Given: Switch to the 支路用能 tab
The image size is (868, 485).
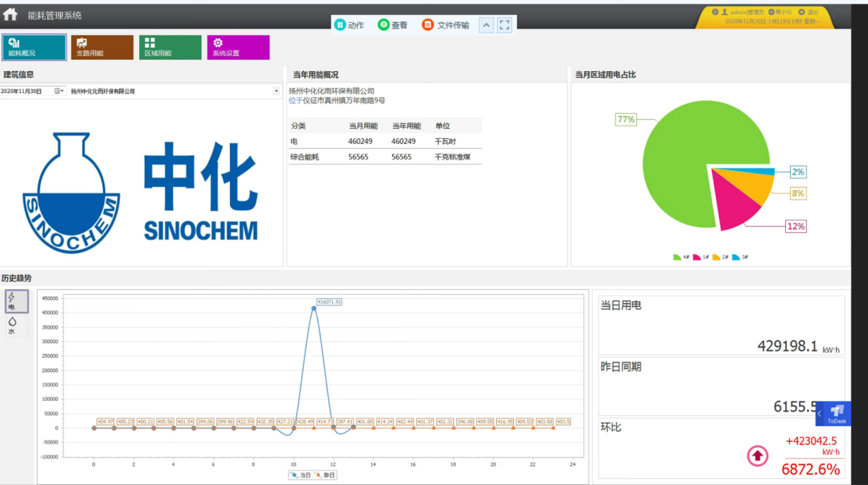Looking at the screenshot, I should pyautogui.click(x=102, y=47).
